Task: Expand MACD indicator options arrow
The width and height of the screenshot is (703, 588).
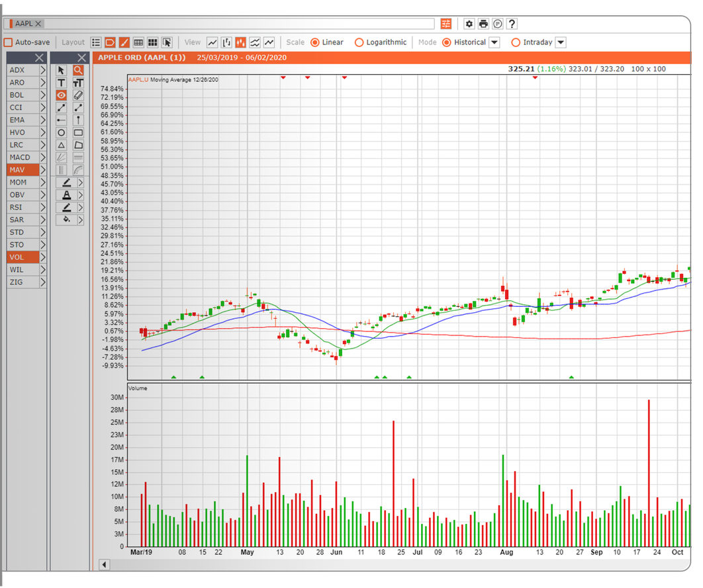Action: coord(42,157)
